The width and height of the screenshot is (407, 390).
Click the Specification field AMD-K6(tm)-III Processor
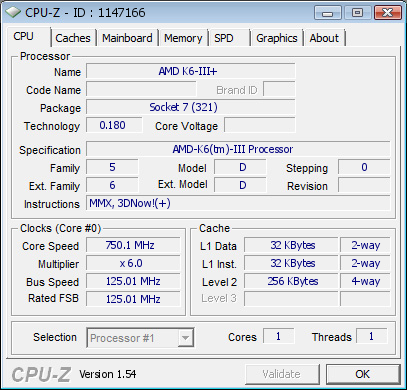pyautogui.click(x=238, y=149)
